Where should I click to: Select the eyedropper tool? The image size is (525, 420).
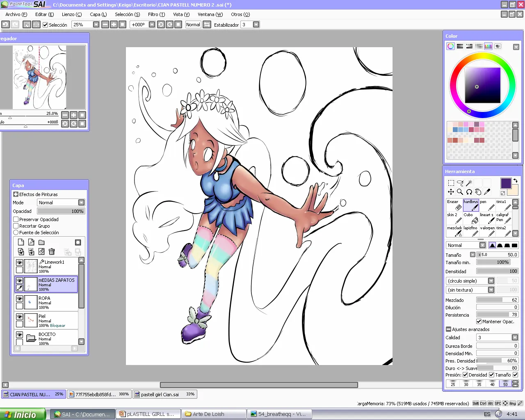(487, 192)
